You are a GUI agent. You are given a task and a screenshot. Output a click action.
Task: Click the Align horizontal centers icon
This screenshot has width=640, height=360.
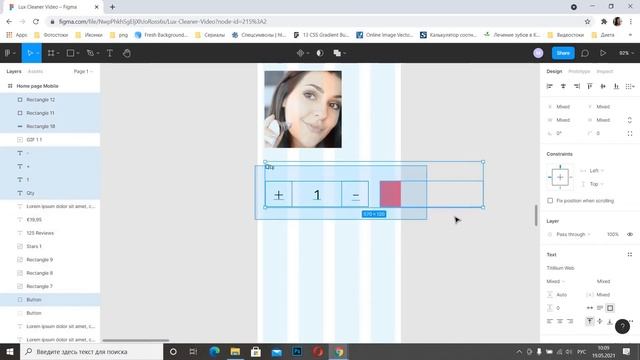(563, 86)
